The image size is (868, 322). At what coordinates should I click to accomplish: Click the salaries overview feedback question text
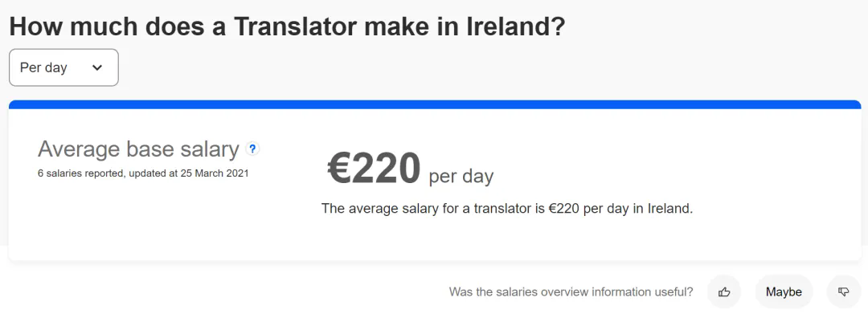click(571, 291)
